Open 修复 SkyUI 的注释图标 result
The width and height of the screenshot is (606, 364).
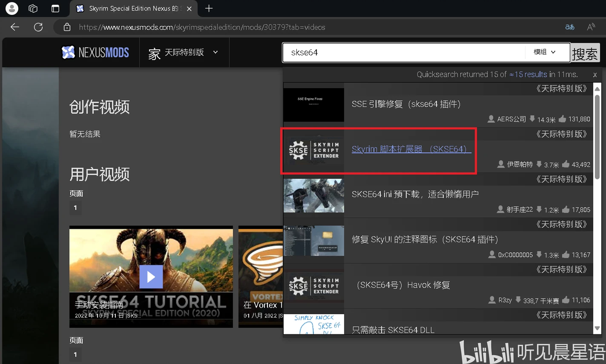pos(425,239)
